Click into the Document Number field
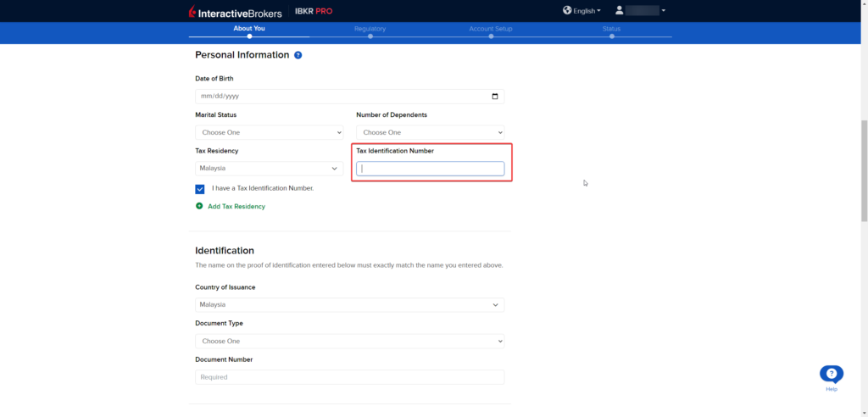 click(x=349, y=377)
